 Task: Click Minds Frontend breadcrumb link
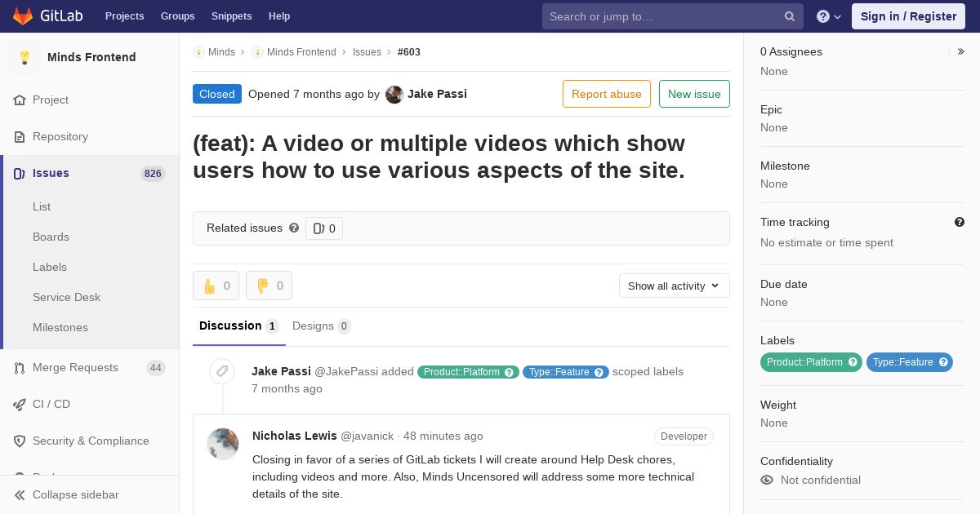coord(301,52)
